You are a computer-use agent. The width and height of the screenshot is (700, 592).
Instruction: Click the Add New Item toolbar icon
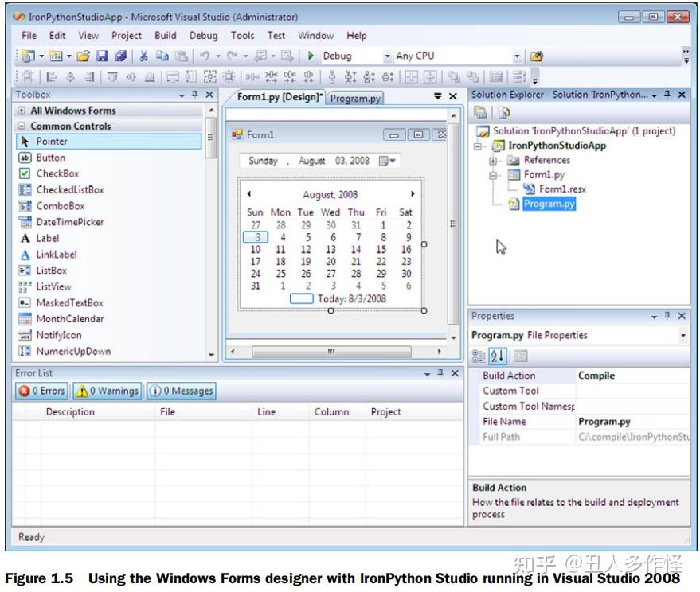click(56, 56)
